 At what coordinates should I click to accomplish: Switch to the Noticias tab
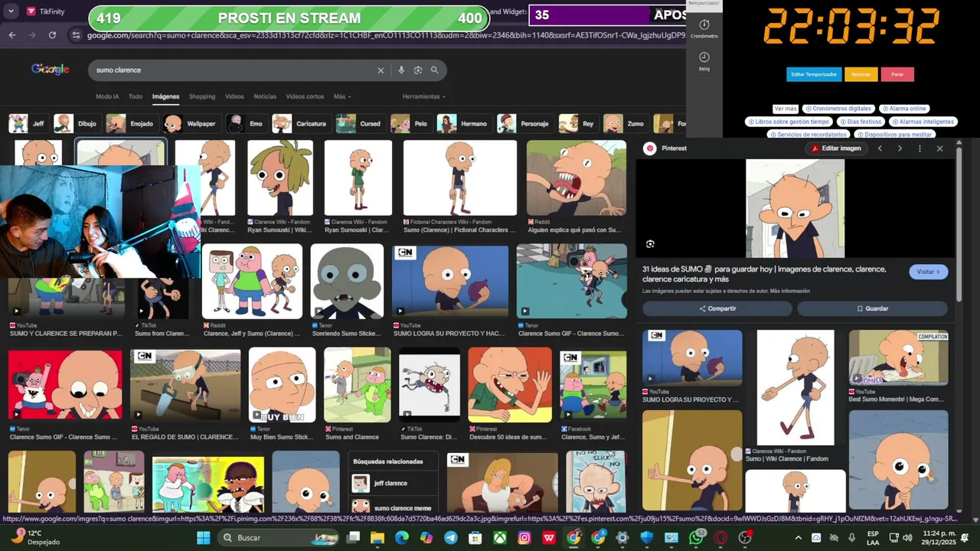tap(265, 96)
